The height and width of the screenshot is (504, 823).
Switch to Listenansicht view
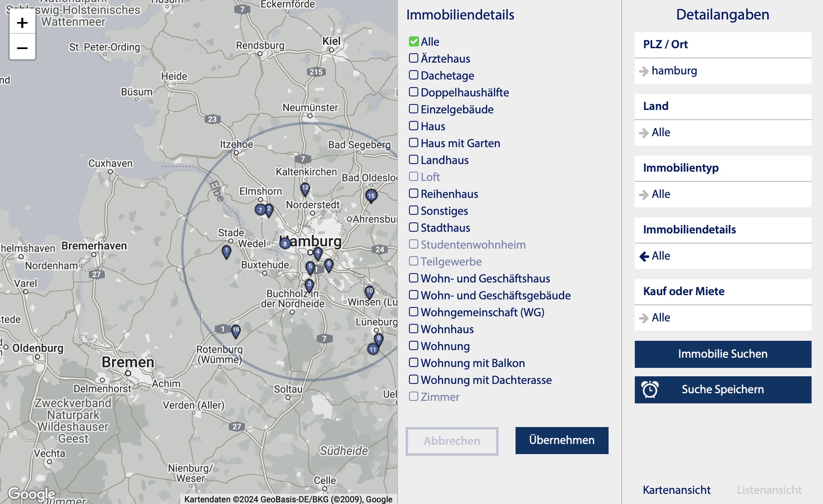769,490
